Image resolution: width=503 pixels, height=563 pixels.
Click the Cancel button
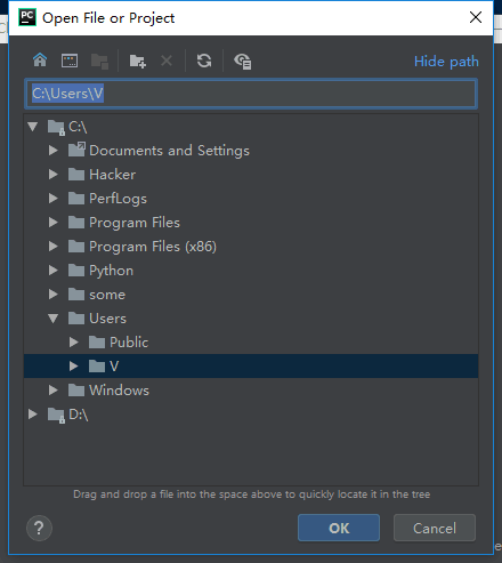[x=434, y=528]
